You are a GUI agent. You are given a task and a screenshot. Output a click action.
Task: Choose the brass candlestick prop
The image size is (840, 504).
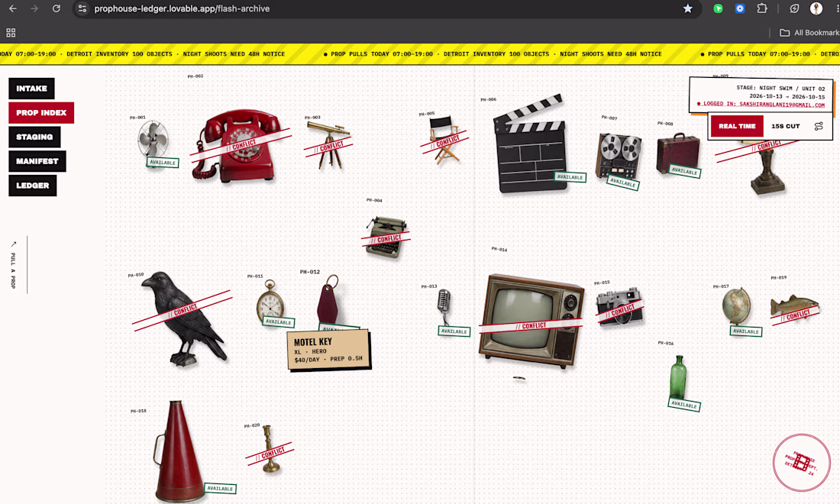(x=270, y=449)
